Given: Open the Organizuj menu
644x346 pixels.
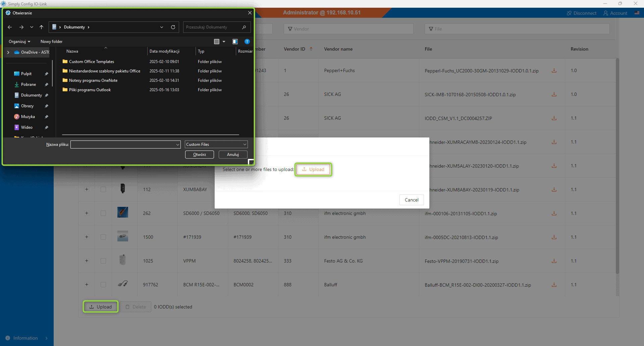Looking at the screenshot, I should click(19, 42).
